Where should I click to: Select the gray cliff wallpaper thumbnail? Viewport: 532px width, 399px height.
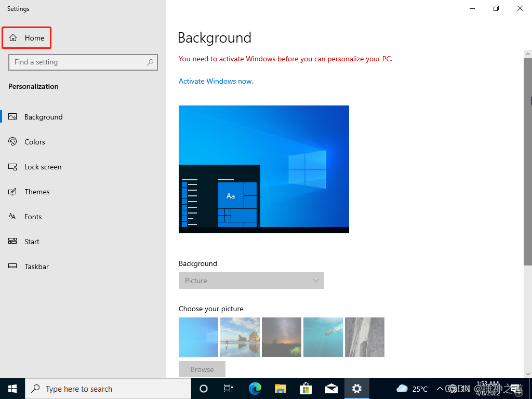(x=365, y=337)
